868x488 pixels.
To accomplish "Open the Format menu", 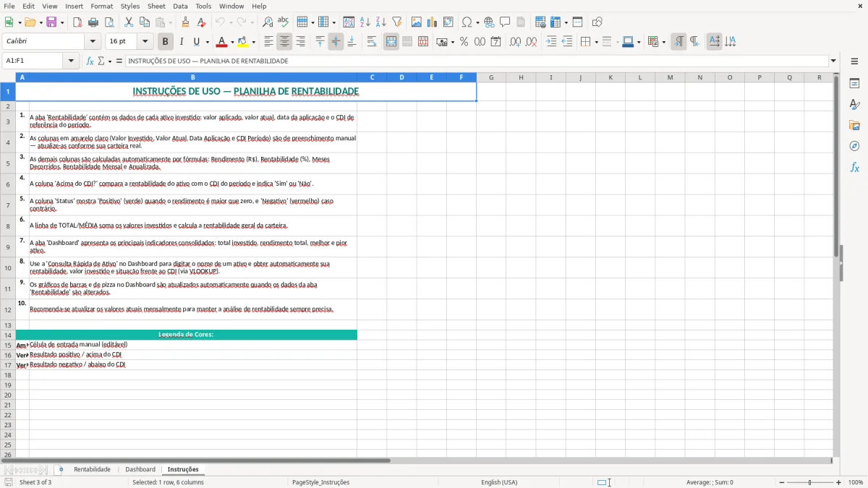I will pyautogui.click(x=101, y=6).
